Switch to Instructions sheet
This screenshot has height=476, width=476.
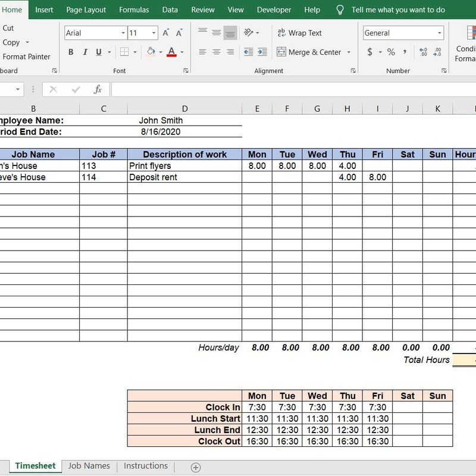[x=145, y=466]
